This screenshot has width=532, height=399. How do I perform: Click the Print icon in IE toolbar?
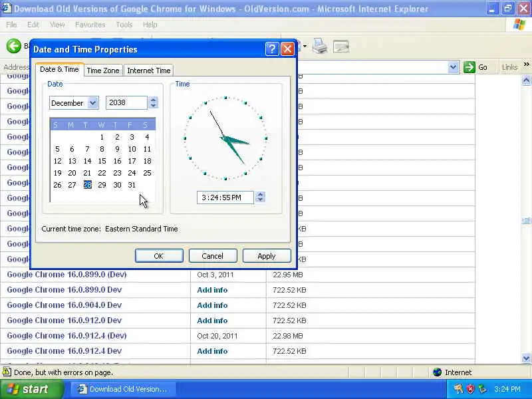[320, 46]
